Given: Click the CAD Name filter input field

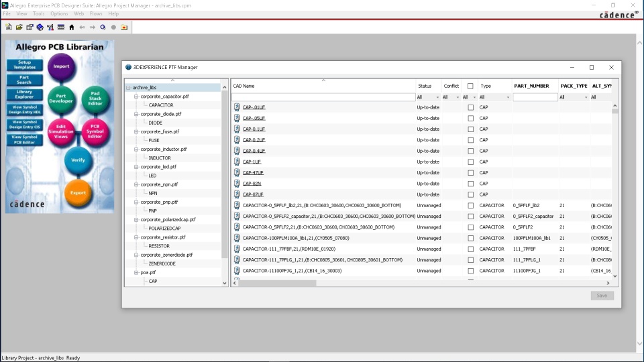Looking at the screenshot, I should point(323,97).
